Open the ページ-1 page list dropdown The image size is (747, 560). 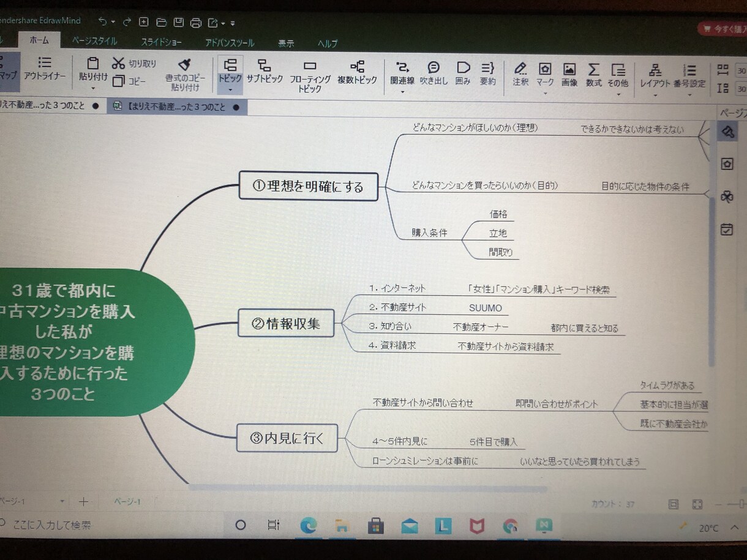pos(62,501)
